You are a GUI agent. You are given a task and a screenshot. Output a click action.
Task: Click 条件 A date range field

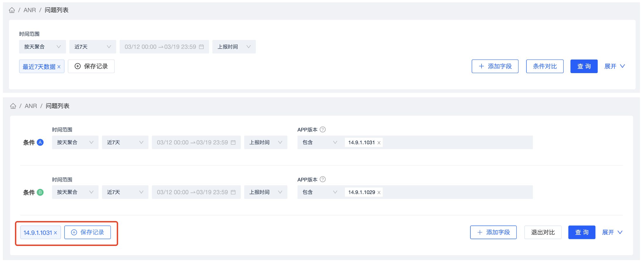(196, 142)
